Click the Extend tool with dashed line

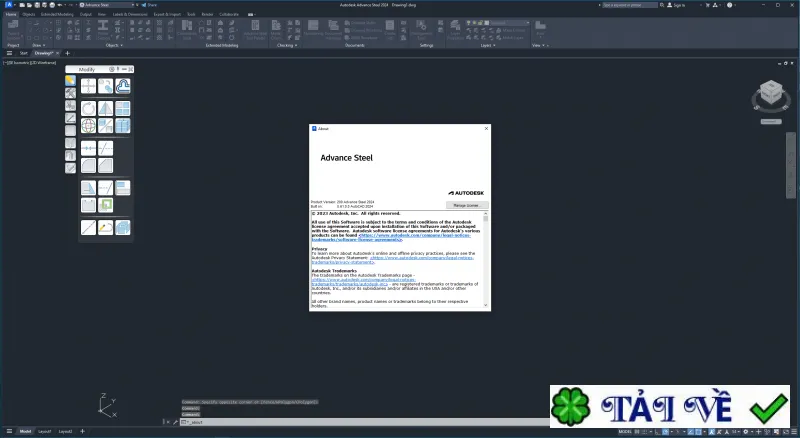pyautogui.click(x=106, y=188)
